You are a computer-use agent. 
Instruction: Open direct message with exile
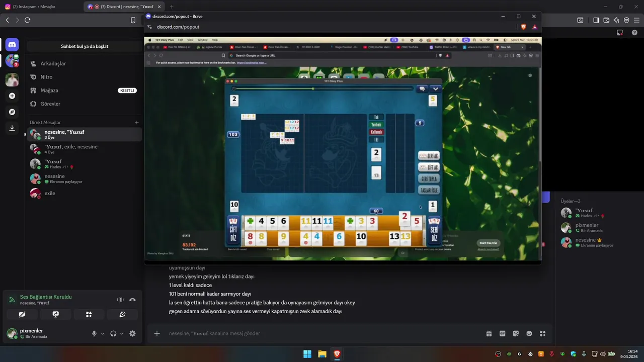point(84,193)
